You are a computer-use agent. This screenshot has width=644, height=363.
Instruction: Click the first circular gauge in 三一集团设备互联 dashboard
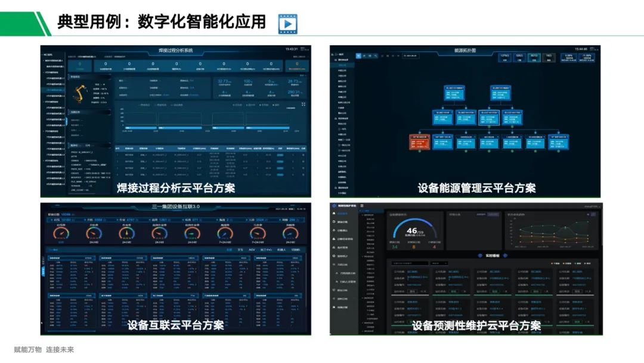tap(61, 232)
